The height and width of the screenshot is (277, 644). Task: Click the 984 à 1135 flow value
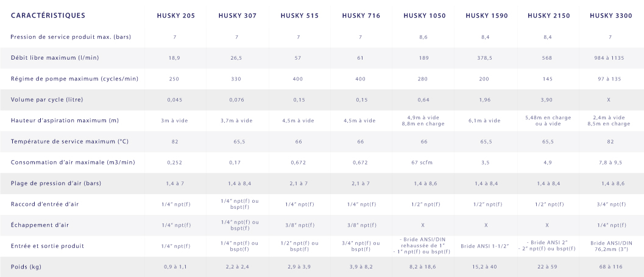(x=610, y=58)
